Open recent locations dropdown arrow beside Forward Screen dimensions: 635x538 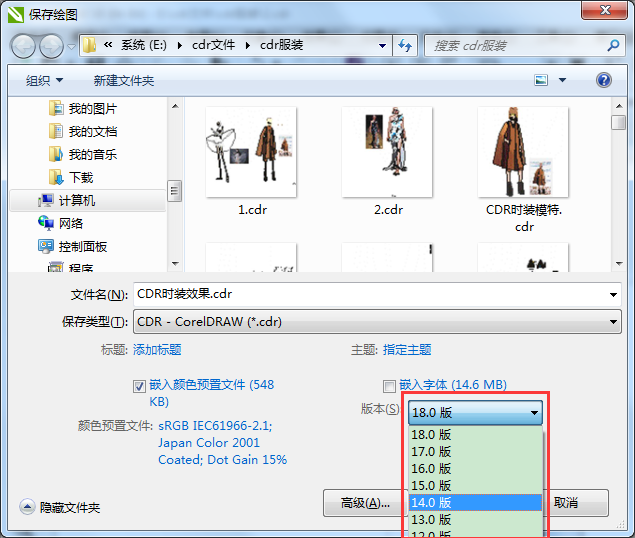(71, 47)
